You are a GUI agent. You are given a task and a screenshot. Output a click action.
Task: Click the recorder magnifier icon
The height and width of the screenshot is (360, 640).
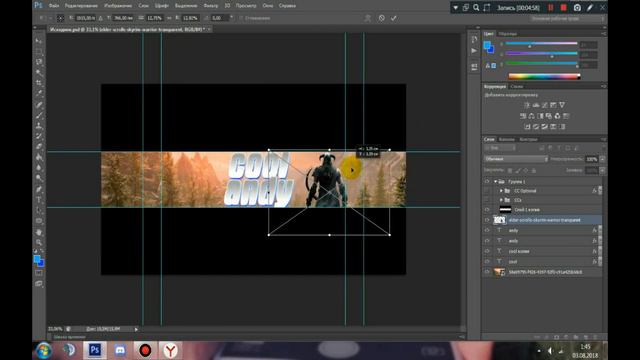click(x=476, y=7)
